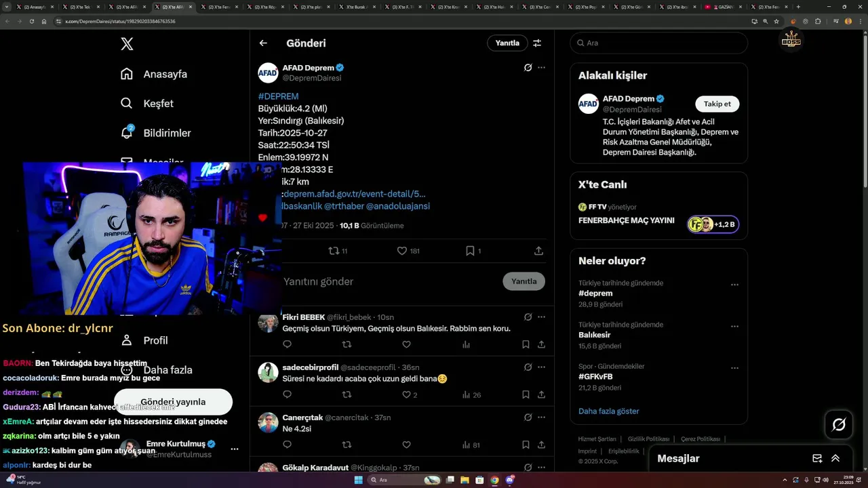The image size is (868, 488).
Task: Open more options on Fikri BEBEK's comment
Action: point(541,317)
